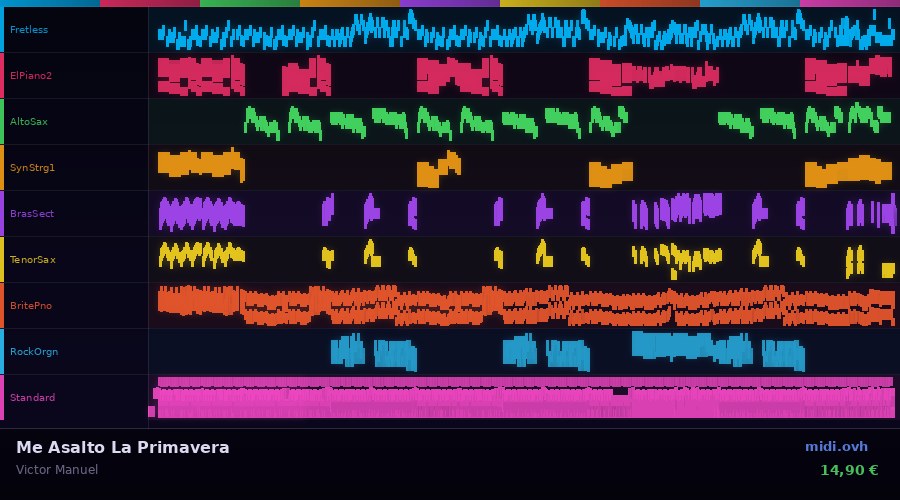Click the green segment in top color bar

[x=250, y=3]
